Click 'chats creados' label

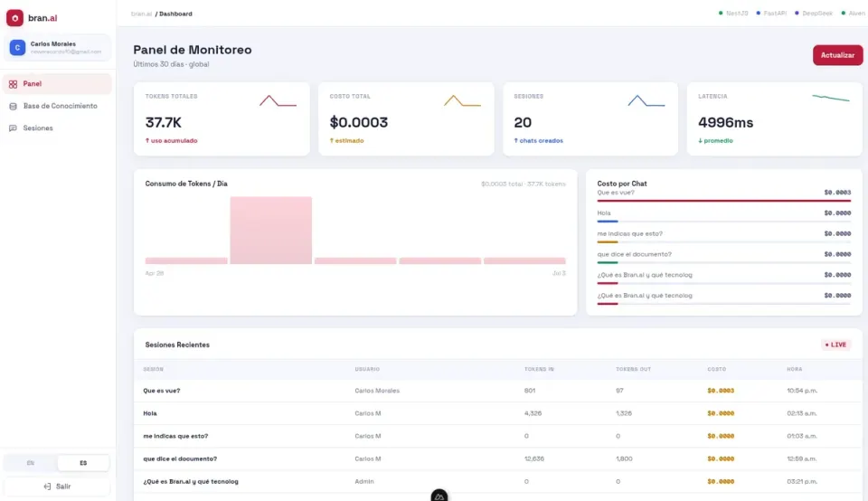coord(541,140)
